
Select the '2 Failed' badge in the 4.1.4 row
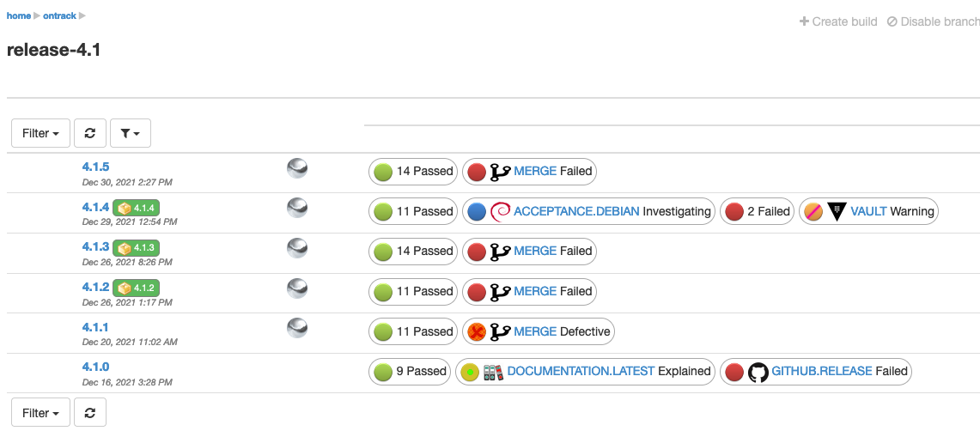[x=758, y=211]
